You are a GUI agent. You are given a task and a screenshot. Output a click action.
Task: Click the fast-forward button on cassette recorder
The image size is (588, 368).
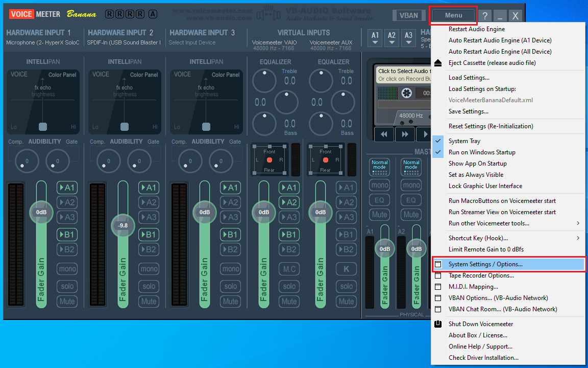(x=405, y=134)
